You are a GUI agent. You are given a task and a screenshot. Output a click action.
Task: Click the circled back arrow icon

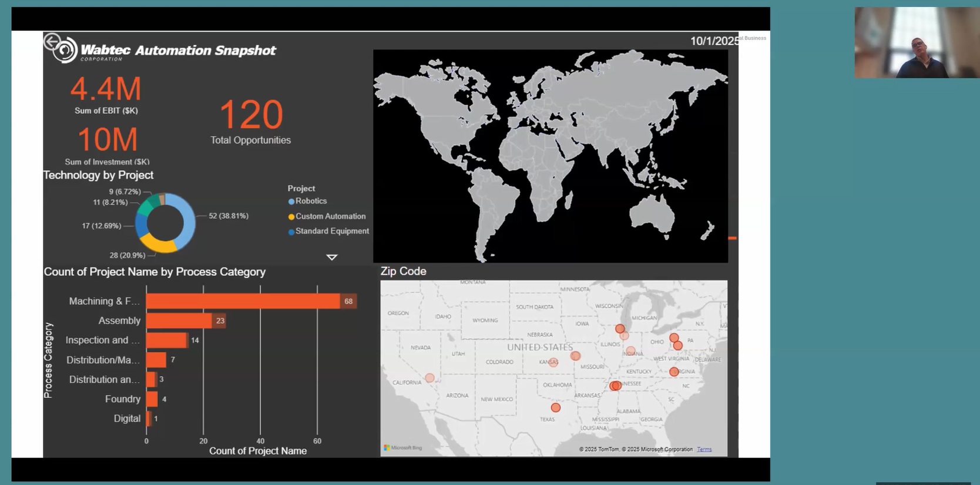pyautogui.click(x=52, y=42)
